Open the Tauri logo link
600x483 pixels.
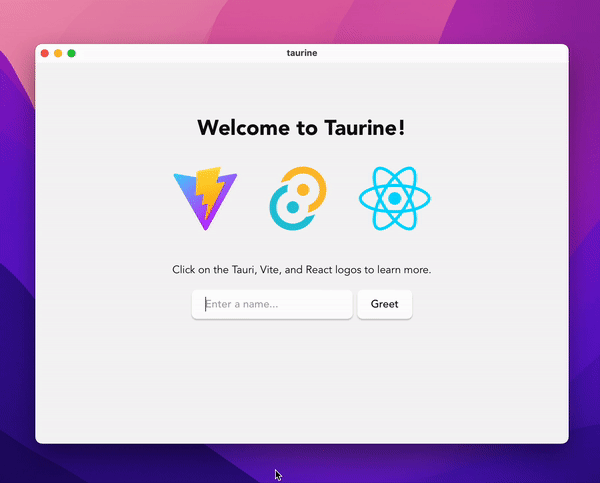[298, 199]
